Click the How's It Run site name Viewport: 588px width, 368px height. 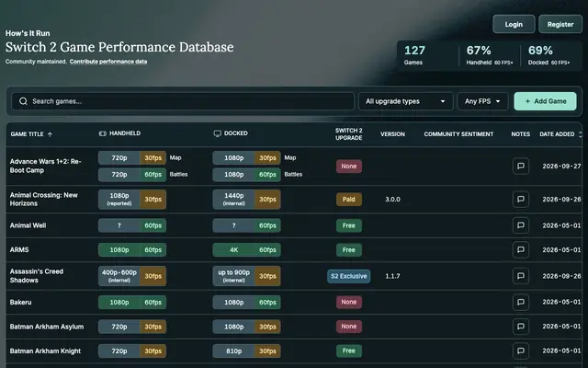click(28, 33)
